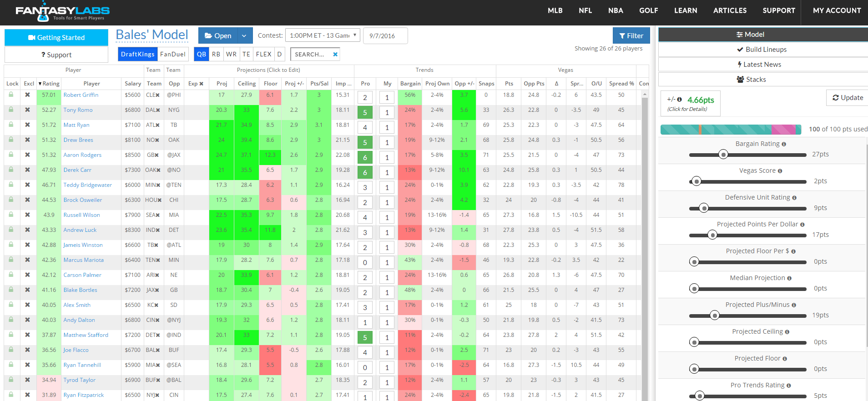Open the NBA menu
This screenshot has width=868, height=401.
(x=616, y=10)
